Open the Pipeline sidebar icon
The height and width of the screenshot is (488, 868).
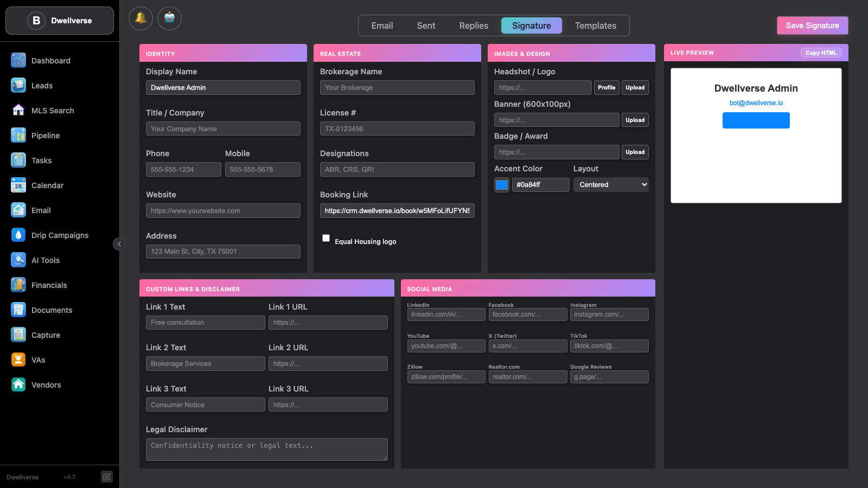pos(18,136)
